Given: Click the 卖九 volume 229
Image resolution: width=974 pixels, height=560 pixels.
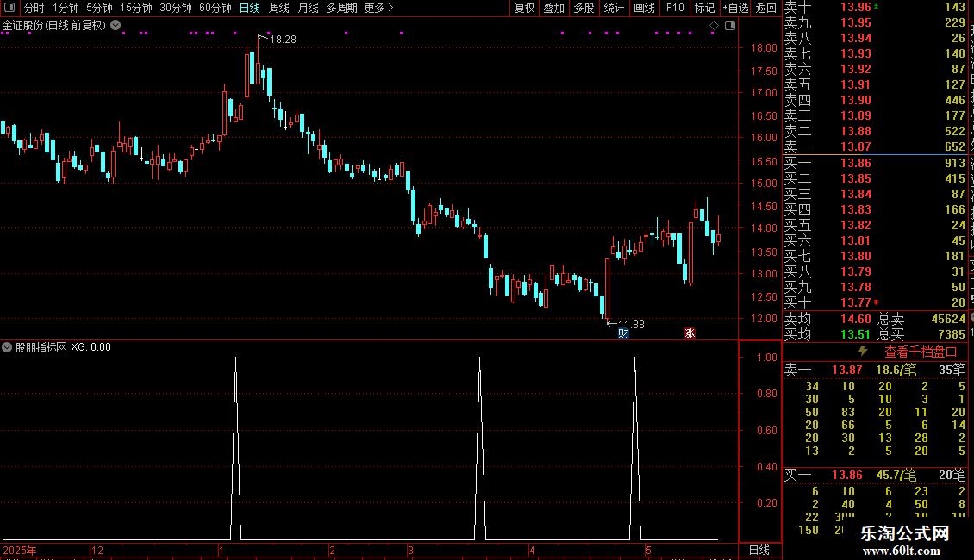Looking at the screenshot, I should coord(955,22).
